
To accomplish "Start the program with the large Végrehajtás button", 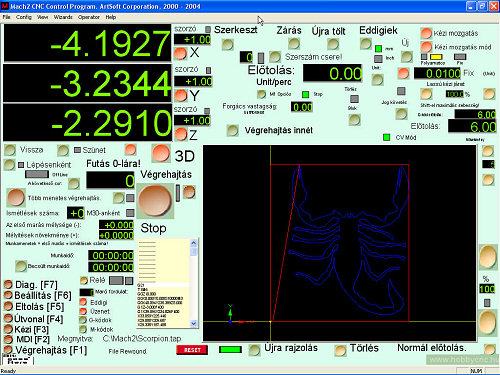I will coord(155,201).
